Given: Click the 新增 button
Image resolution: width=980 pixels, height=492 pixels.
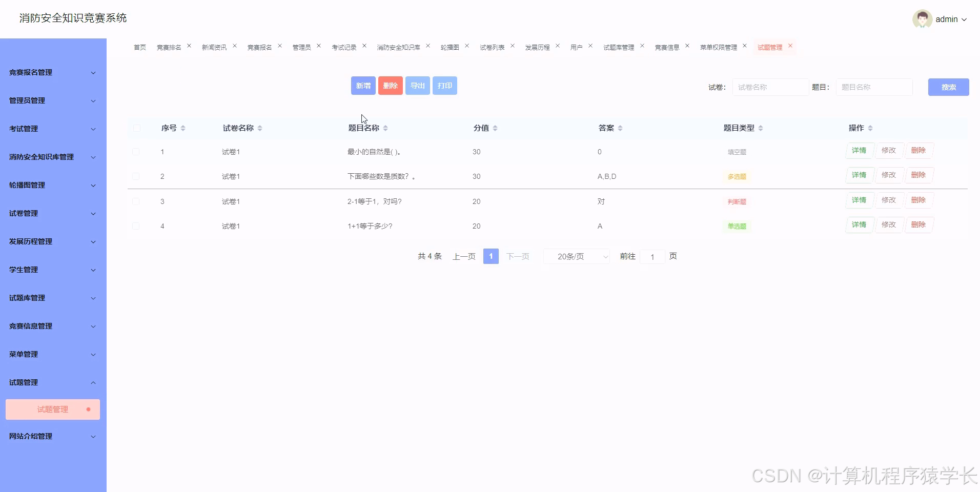Looking at the screenshot, I should coord(363,86).
